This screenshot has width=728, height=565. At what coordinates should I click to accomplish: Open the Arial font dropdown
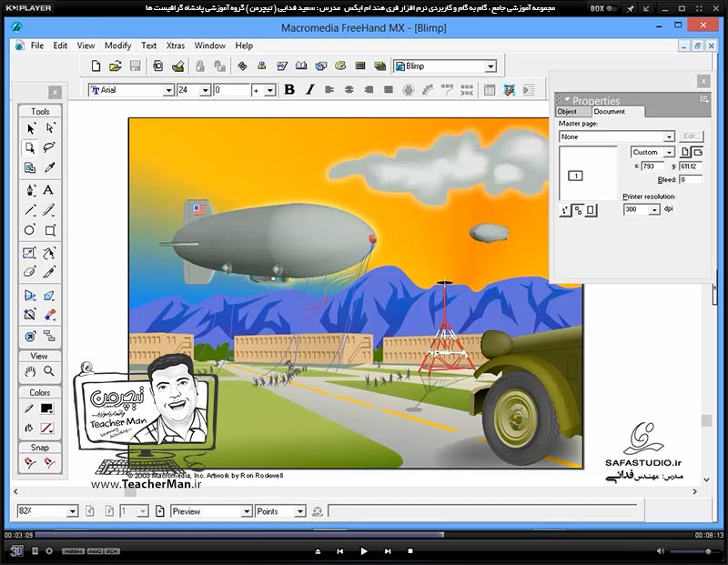pyautogui.click(x=169, y=90)
